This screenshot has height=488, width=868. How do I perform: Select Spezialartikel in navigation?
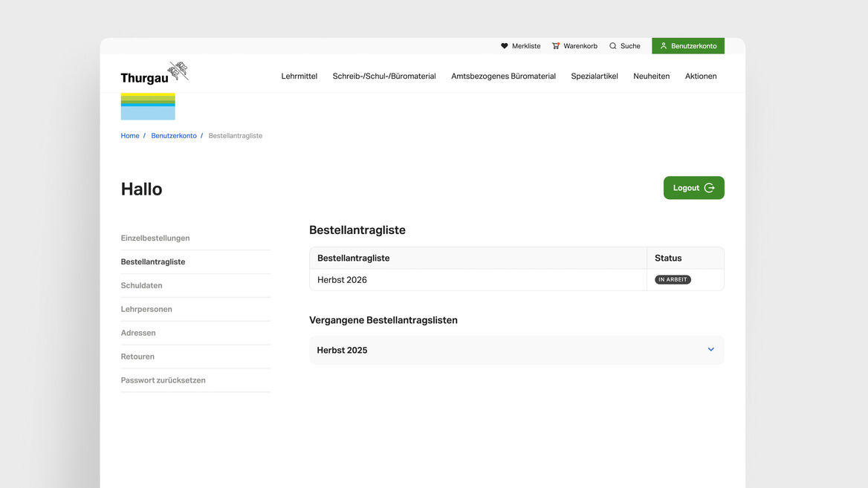(x=594, y=76)
